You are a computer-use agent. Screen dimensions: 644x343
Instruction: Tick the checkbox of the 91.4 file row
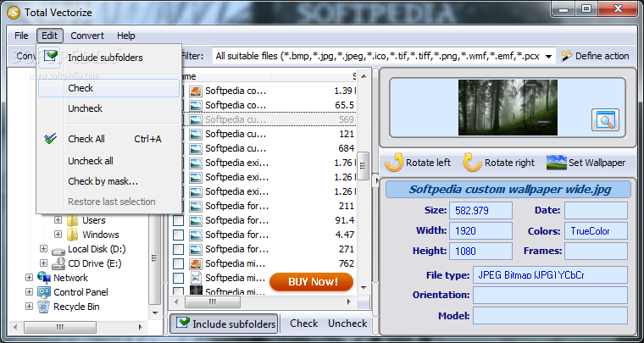[178, 220]
